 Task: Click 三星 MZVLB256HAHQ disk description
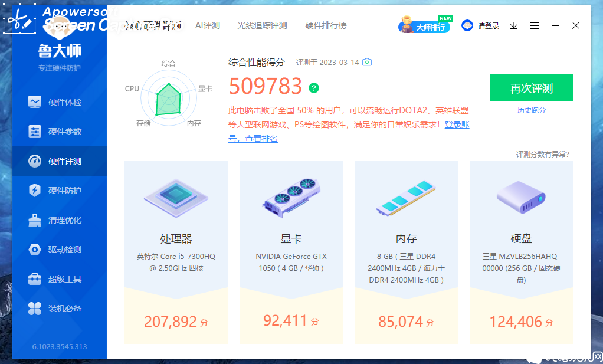[x=521, y=268]
